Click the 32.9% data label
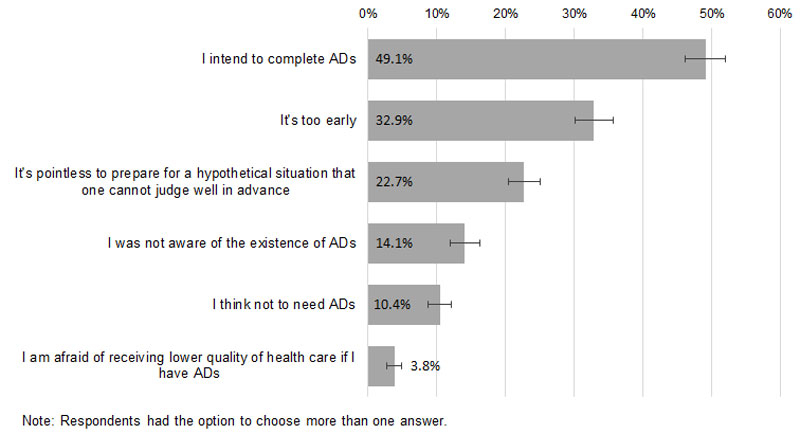The image size is (800, 434). pos(394,120)
